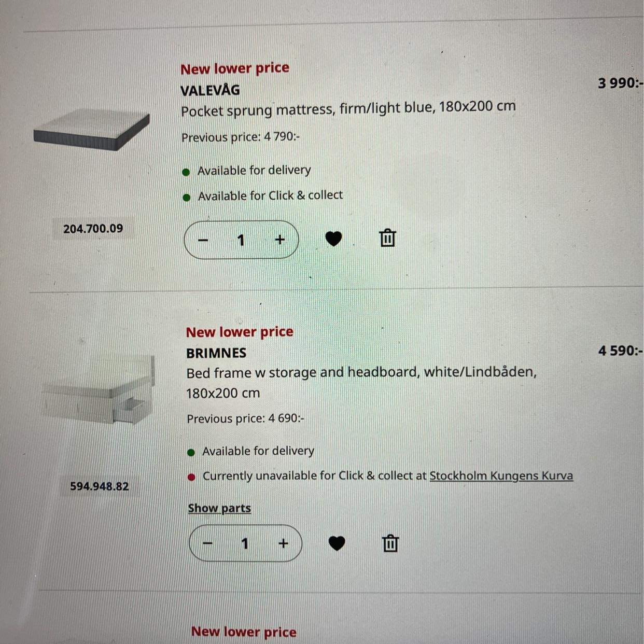Delete BRIMNES bed frame using trash icon
This screenshot has width=644, height=644.
tap(390, 543)
